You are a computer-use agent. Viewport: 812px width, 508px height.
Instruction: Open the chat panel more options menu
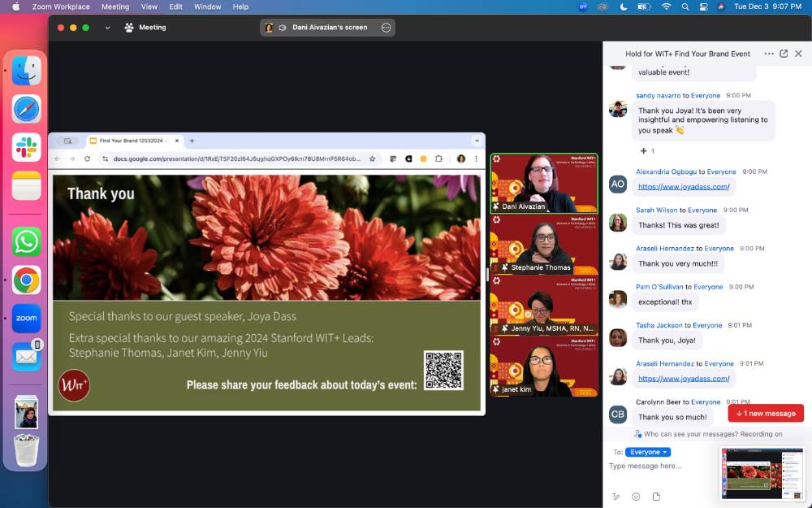click(x=768, y=54)
